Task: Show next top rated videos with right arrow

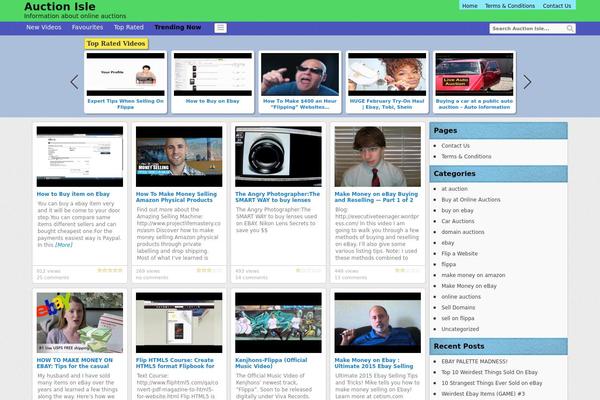Action: [527, 82]
